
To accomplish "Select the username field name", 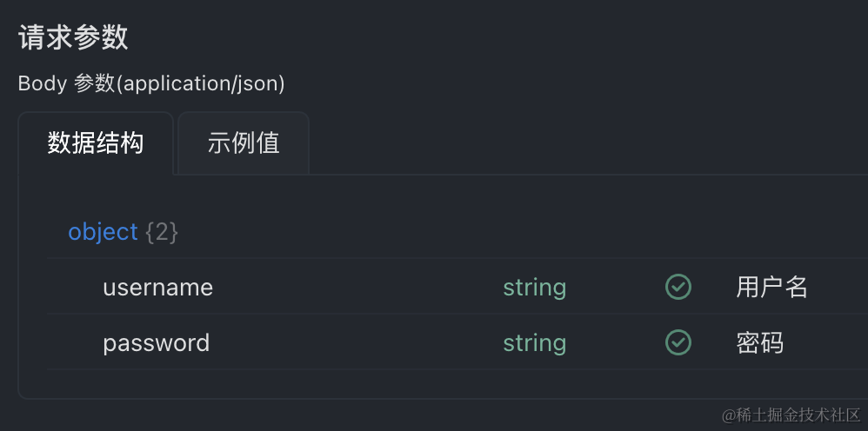I will [x=157, y=288].
